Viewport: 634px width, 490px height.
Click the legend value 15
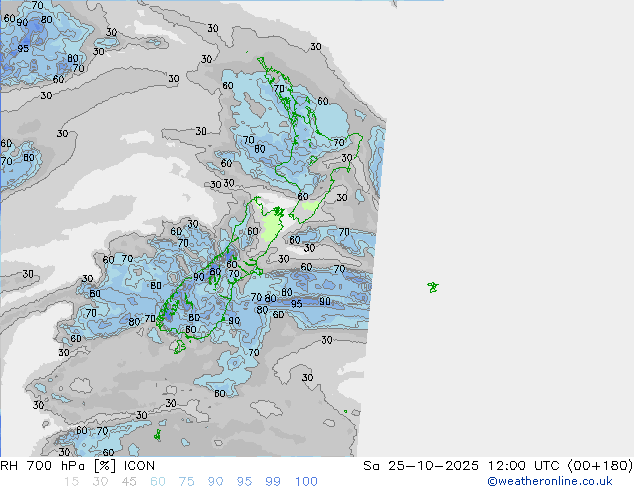coord(71,482)
